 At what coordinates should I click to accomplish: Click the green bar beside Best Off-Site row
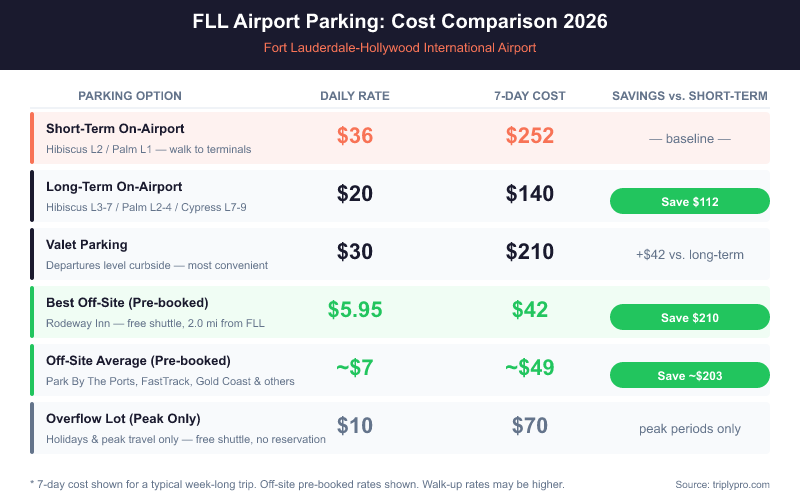tap(33, 311)
